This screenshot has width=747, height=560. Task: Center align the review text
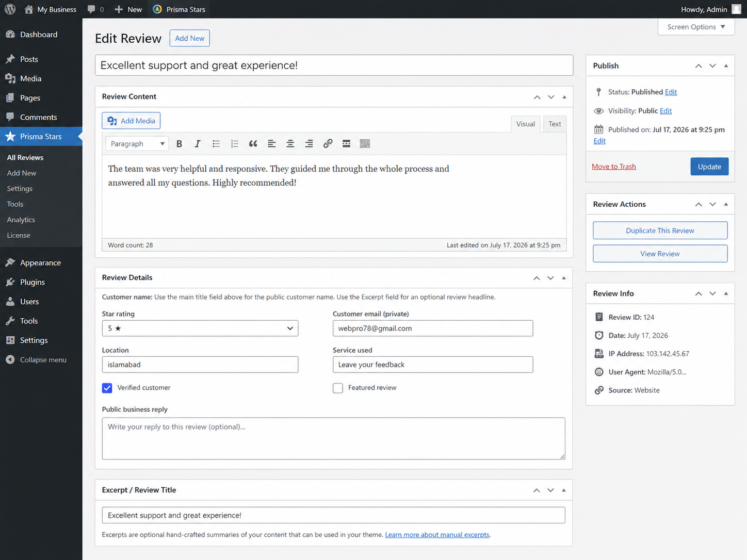[x=290, y=144]
